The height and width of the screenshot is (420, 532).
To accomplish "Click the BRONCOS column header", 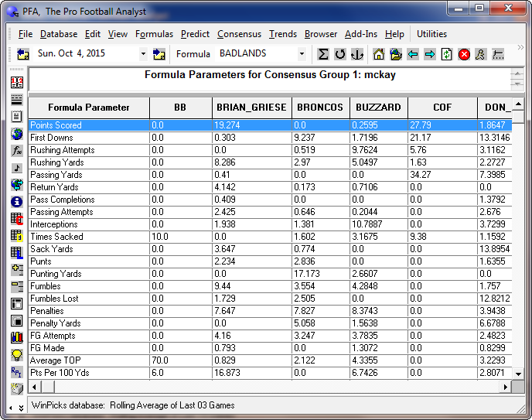I will click(x=320, y=108).
